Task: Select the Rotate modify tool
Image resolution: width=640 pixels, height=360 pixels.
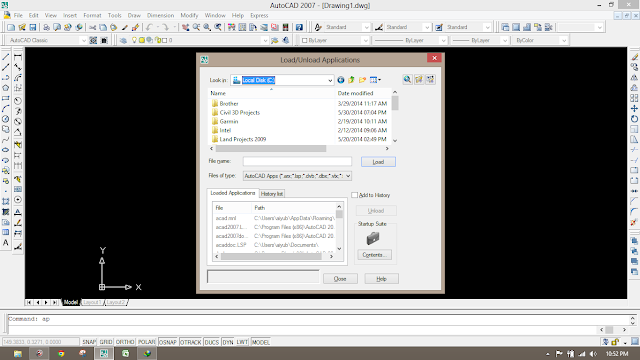Action: point(634,119)
